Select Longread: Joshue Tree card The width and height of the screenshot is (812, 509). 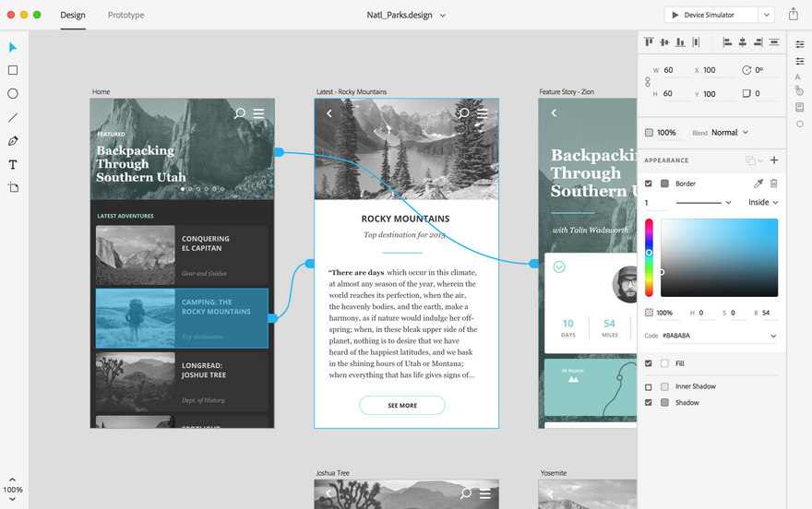[x=182, y=382]
